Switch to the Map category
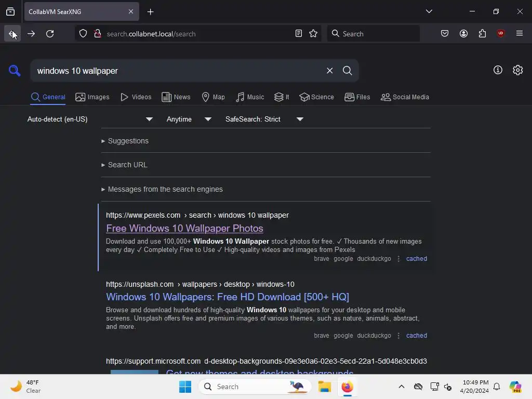This screenshot has width=532, height=399. 213,97
